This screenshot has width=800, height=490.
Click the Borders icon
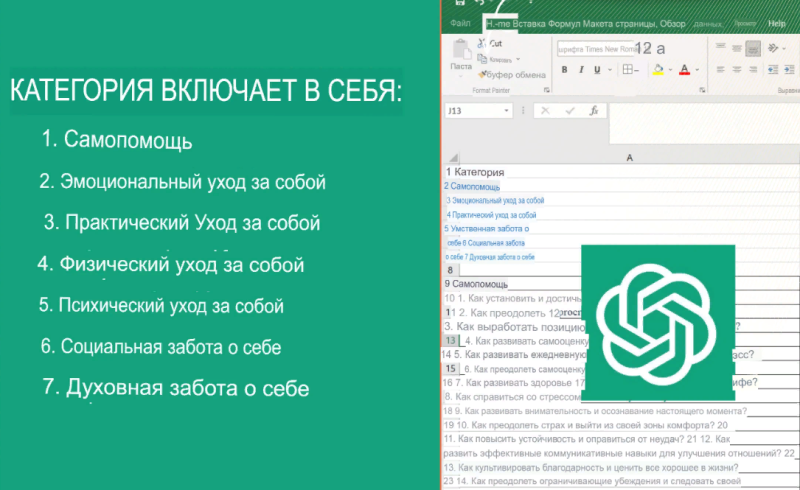tap(628, 69)
